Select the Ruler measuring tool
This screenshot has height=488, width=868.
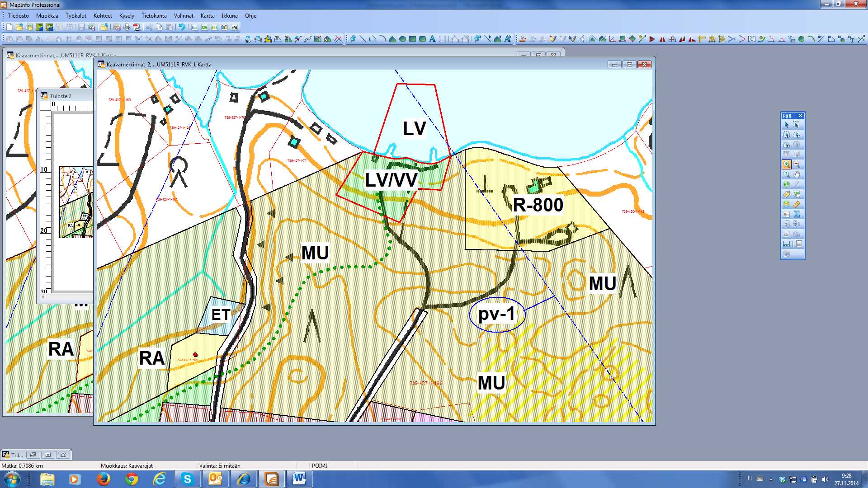[797, 204]
